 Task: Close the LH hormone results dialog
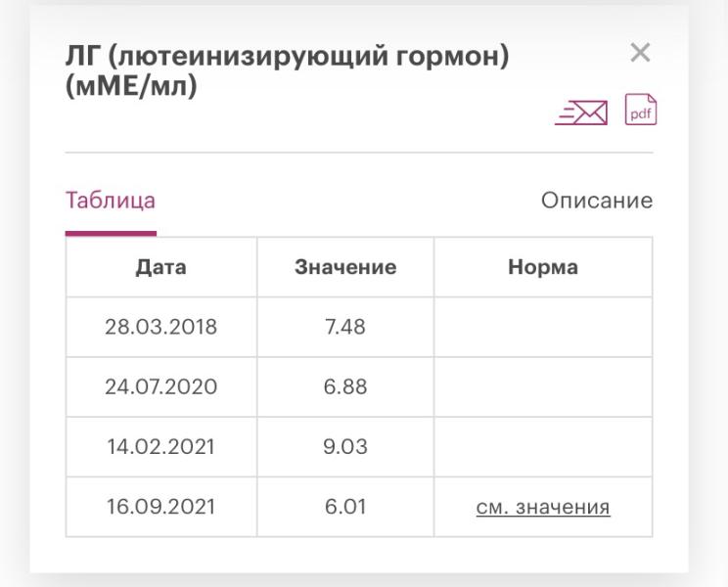(x=640, y=53)
